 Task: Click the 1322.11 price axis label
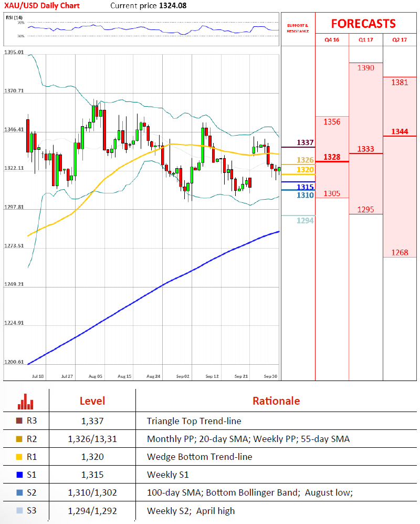pyautogui.click(x=14, y=168)
